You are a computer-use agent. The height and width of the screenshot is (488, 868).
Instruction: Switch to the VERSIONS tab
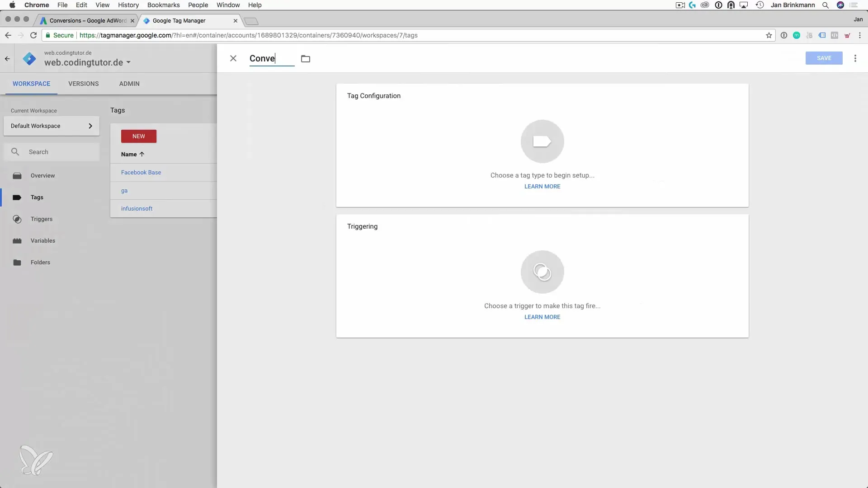click(83, 84)
